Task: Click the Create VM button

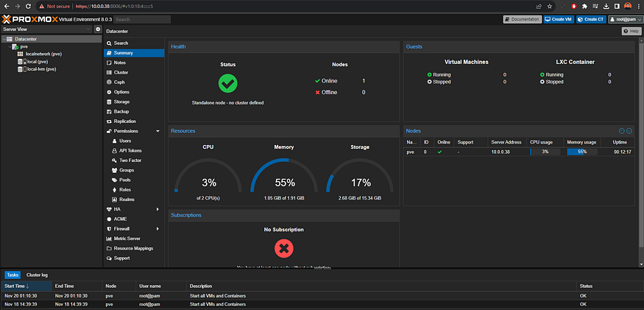Action: [x=559, y=19]
